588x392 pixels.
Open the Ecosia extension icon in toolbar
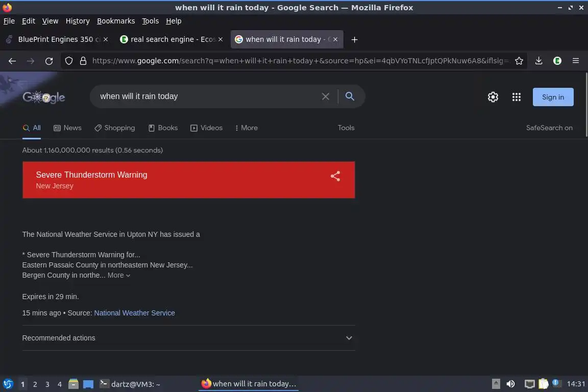point(557,61)
